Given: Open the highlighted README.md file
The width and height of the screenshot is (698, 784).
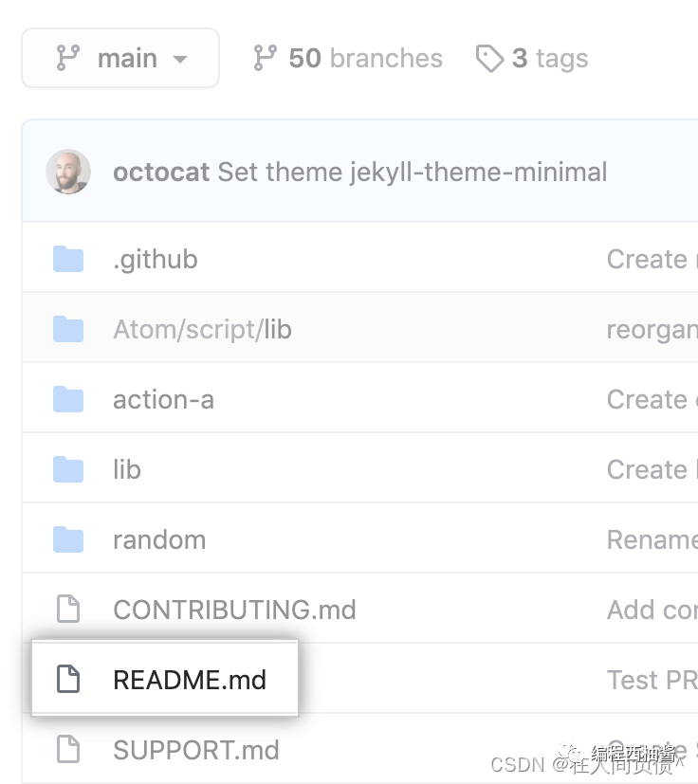Looking at the screenshot, I should coord(190,680).
